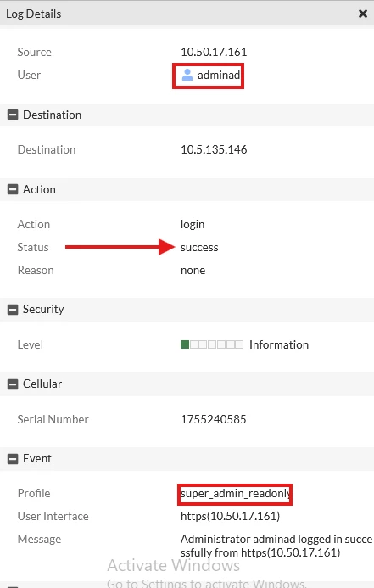Click the User Interface field label

point(53,516)
